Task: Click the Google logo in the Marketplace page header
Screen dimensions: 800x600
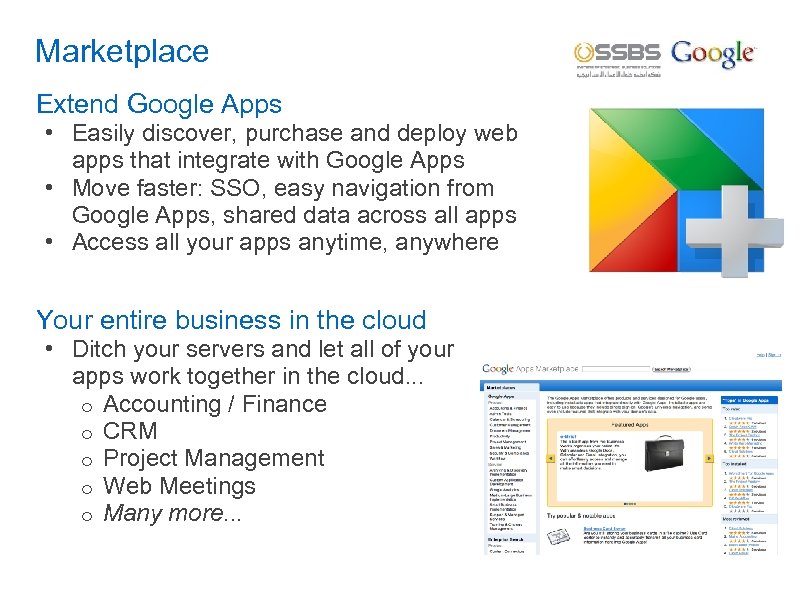Action: point(498,367)
